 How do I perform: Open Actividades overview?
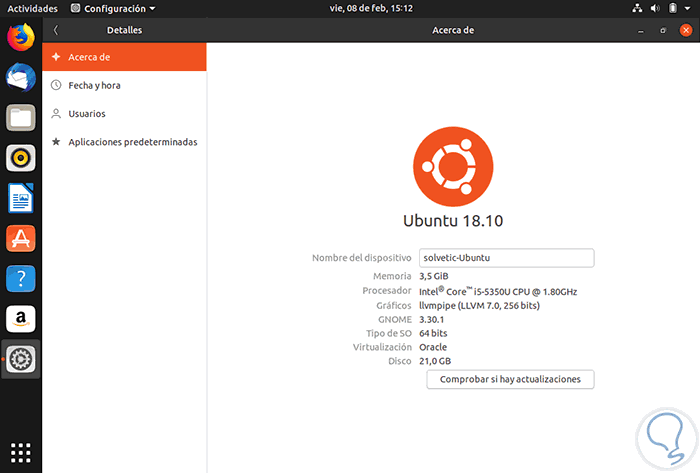[32, 8]
